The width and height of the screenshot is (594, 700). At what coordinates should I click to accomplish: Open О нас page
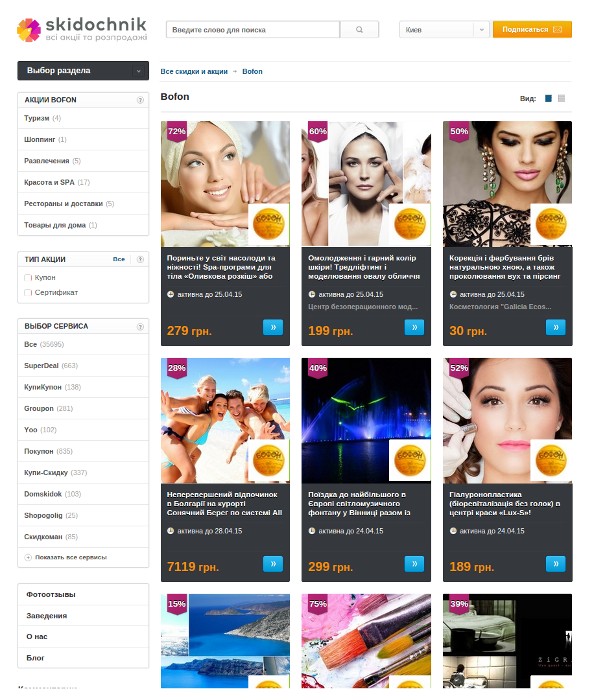[x=83, y=637]
